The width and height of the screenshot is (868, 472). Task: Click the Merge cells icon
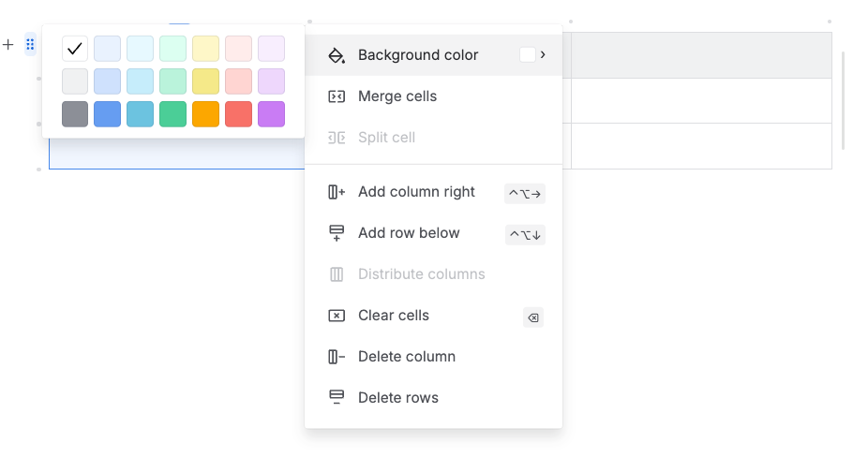[x=337, y=96]
